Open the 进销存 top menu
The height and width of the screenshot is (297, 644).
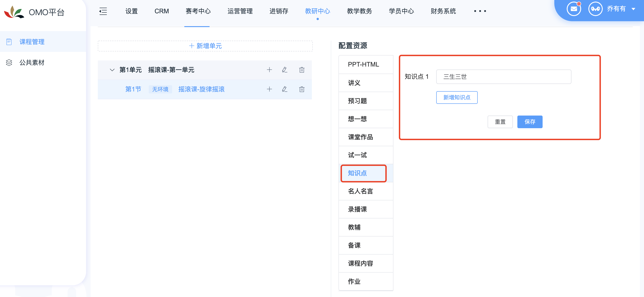(279, 11)
